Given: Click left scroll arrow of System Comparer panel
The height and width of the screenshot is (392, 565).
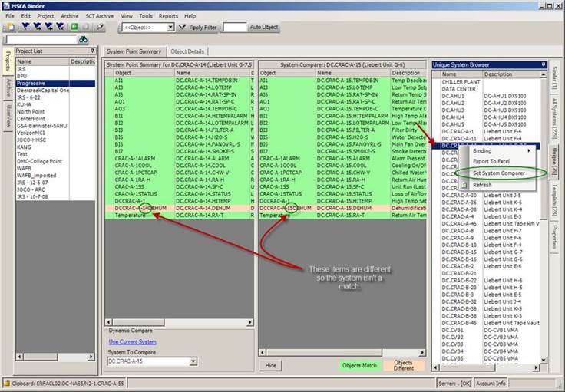Looking at the screenshot, I should point(263,352).
